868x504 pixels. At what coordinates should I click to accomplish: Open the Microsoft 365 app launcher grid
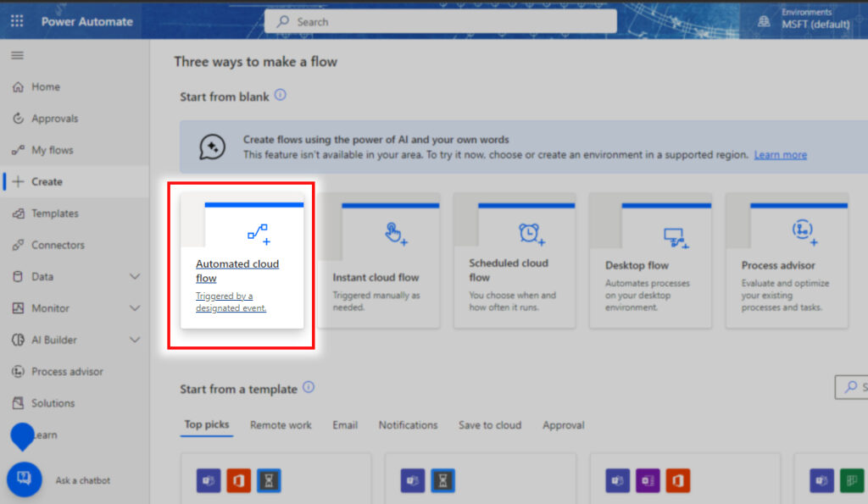[x=15, y=20]
